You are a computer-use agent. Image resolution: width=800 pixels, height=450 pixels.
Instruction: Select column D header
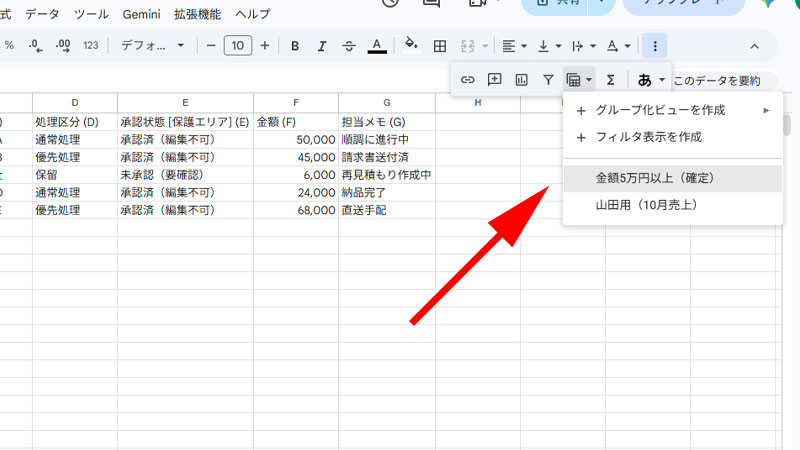(x=75, y=103)
